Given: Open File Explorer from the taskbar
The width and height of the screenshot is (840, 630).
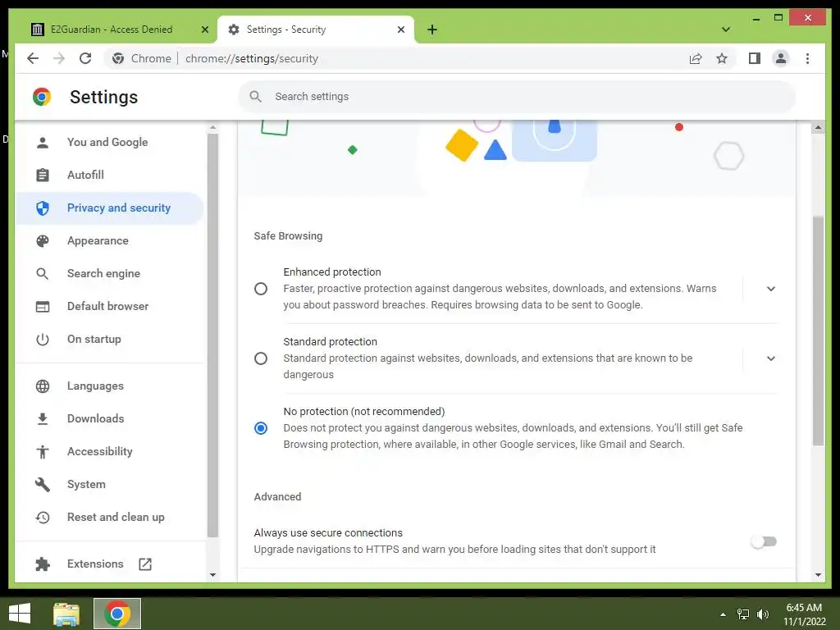Looking at the screenshot, I should coord(66,614).
